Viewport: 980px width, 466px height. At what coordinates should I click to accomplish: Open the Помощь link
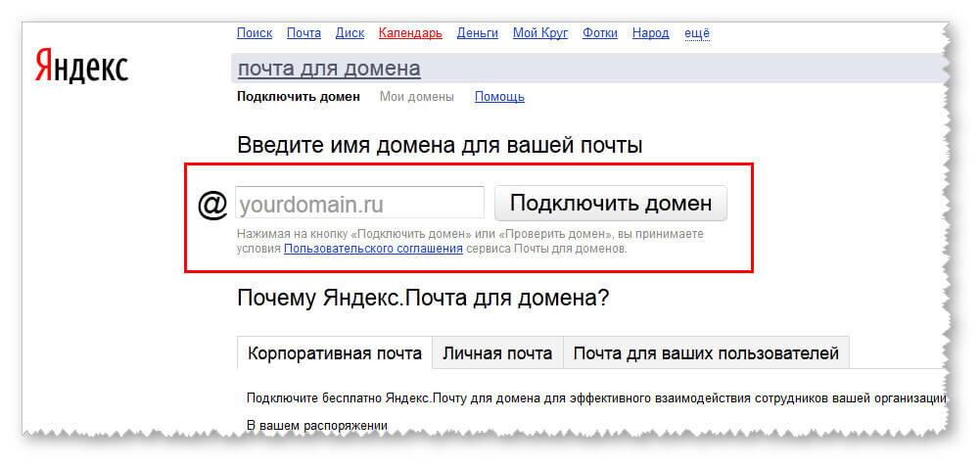tap(499, 97)
